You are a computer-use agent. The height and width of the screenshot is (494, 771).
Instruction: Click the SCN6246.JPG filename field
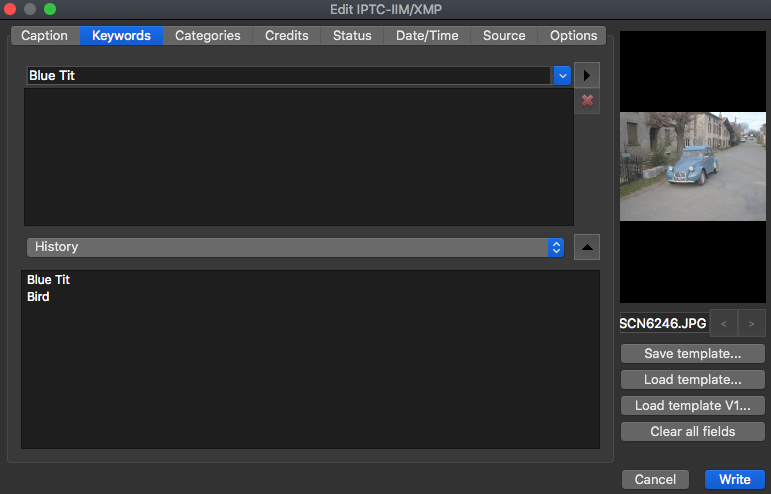pyautogui.click(x=664, y=323)
